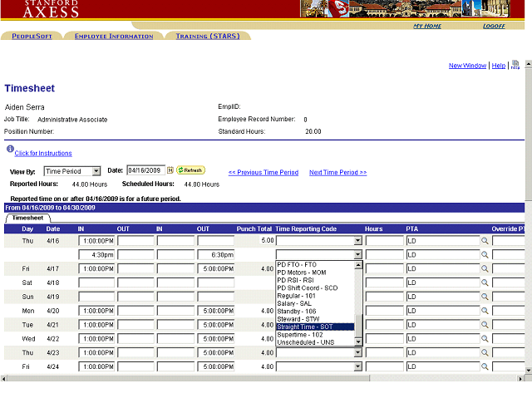
Task: Expand Time Reporting Code dropdown for Thu 4/23
Action: [x=358, y=353]
